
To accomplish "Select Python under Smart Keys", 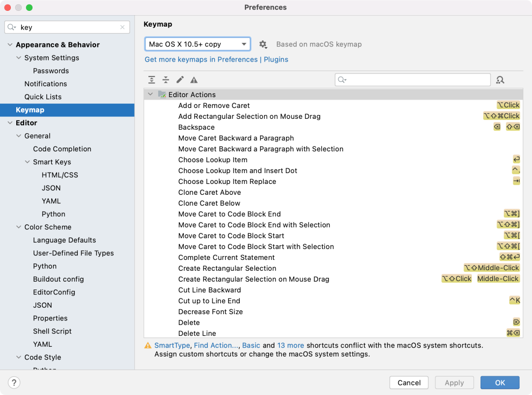I will coord(53,214).
